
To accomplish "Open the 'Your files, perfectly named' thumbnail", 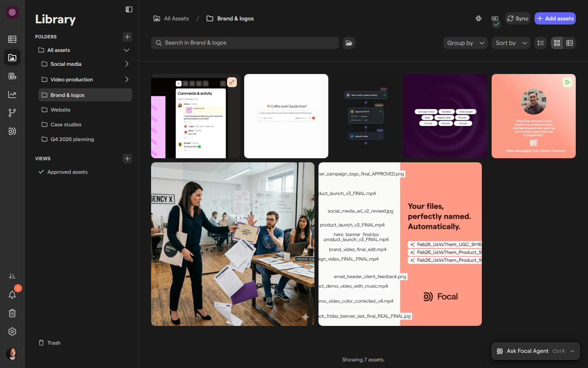I will click(400, 244).
